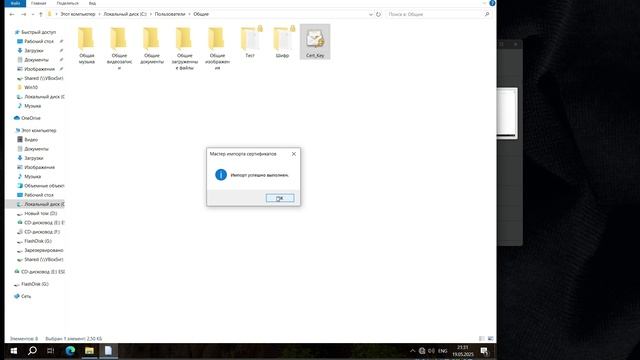Open the Общие документы folder
Screen dimensions: 640x360
(x=152, y=45)
